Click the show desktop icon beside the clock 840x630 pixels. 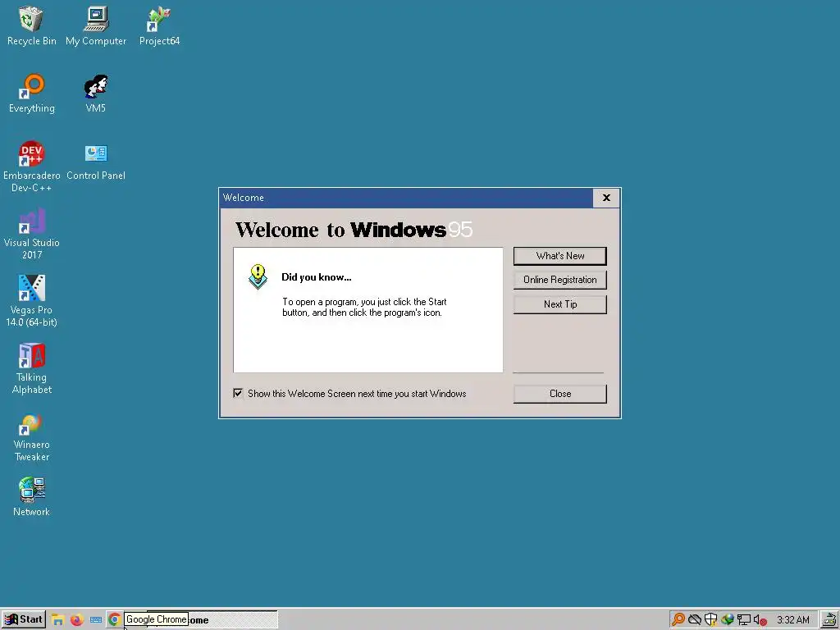point(830,620)
